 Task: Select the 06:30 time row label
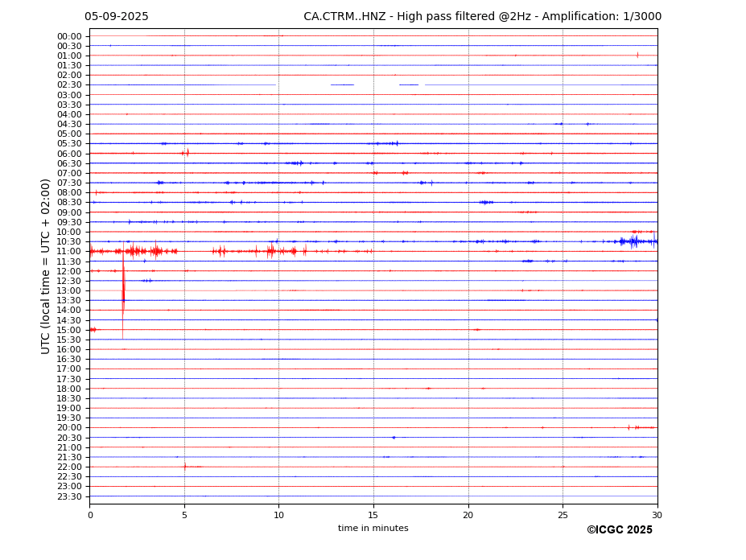coord(69,163)
